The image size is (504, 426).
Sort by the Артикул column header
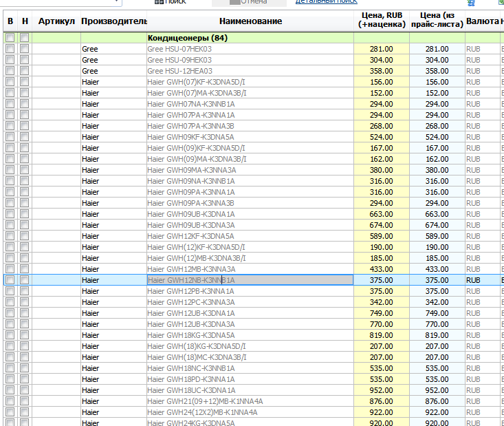[56, 21]
